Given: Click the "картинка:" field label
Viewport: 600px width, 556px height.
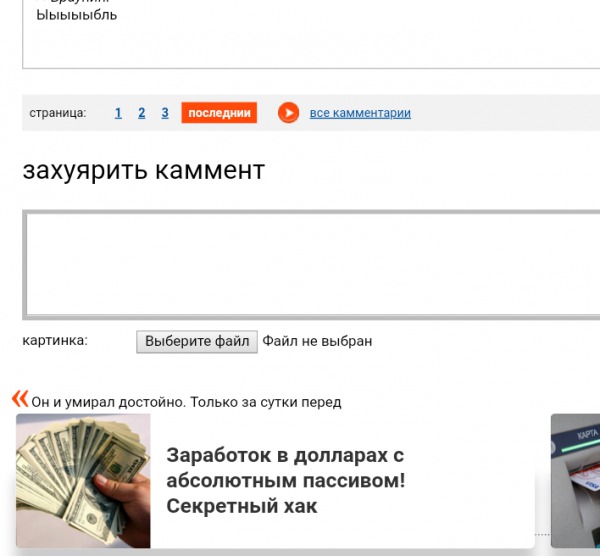Looking at the screenshot, I should (x=55, y=340).
